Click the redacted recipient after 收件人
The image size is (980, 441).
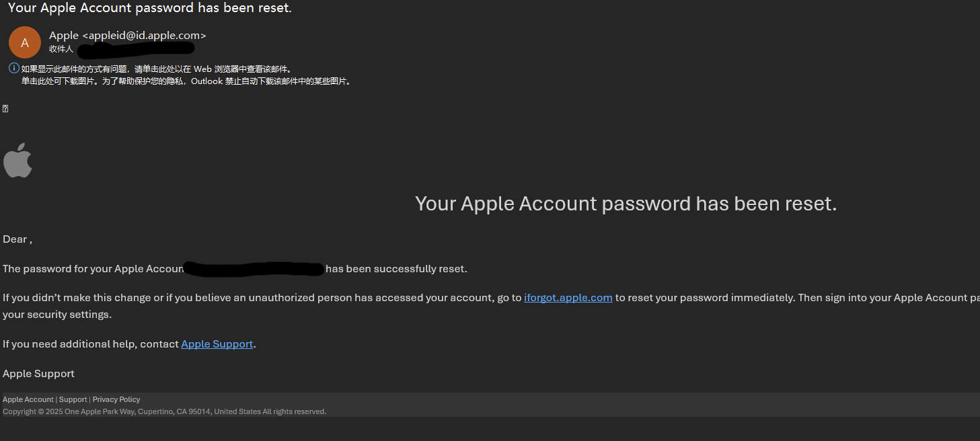coord(136,49)
